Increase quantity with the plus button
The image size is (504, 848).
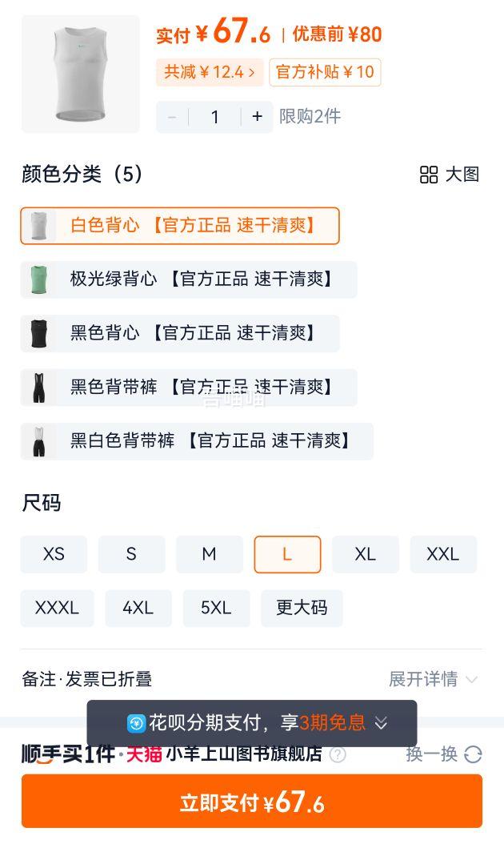(257, 116)
